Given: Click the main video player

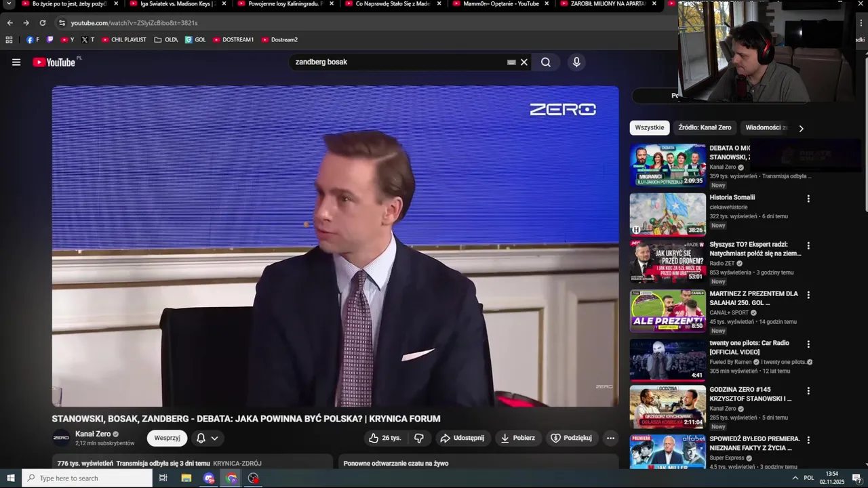Looking at the screenshot, I should click(x=335, y=246).
